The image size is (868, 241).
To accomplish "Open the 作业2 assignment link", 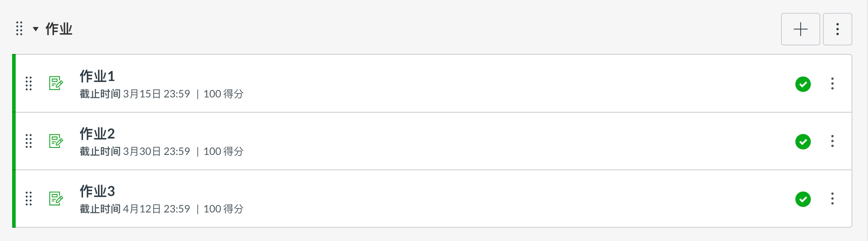I will coord(97,134).
